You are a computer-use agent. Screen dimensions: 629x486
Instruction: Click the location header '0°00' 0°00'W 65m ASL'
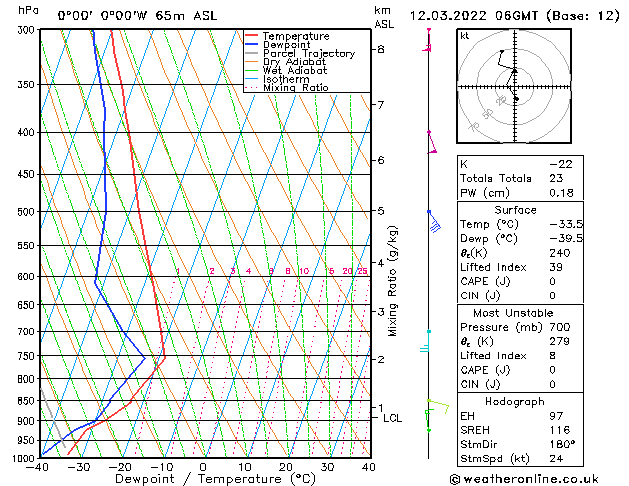tap(137, 16)
